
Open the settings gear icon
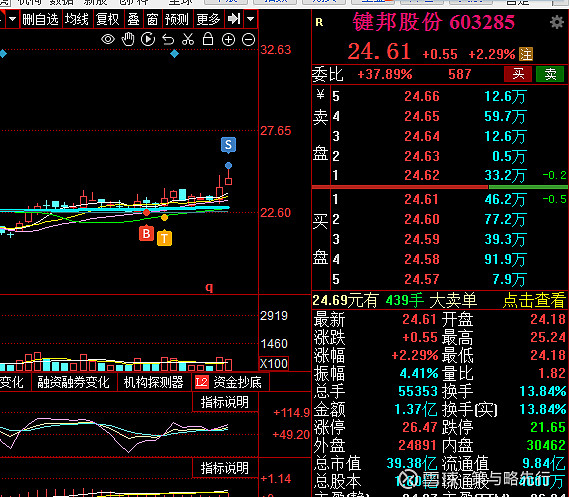pos(557,22)
